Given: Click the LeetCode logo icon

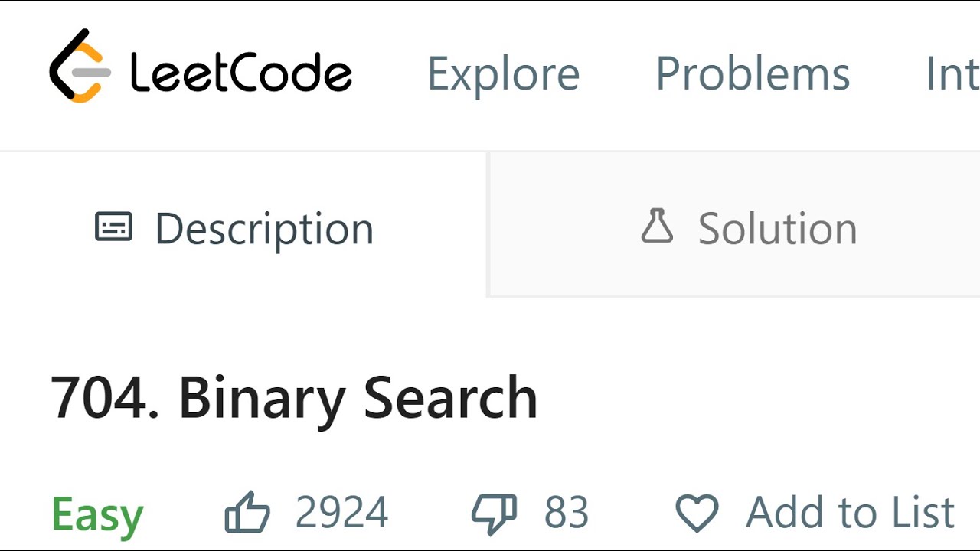Looking at the screenshot, I should point(80,67).
